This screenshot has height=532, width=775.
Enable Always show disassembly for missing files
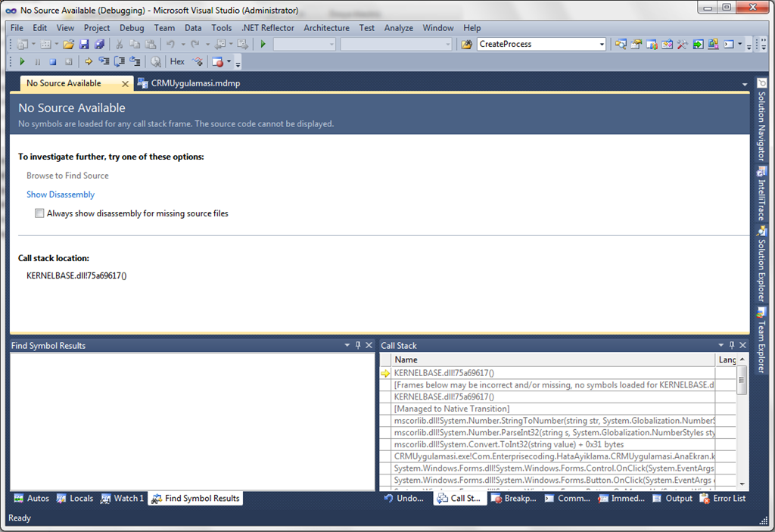(39, 213)
